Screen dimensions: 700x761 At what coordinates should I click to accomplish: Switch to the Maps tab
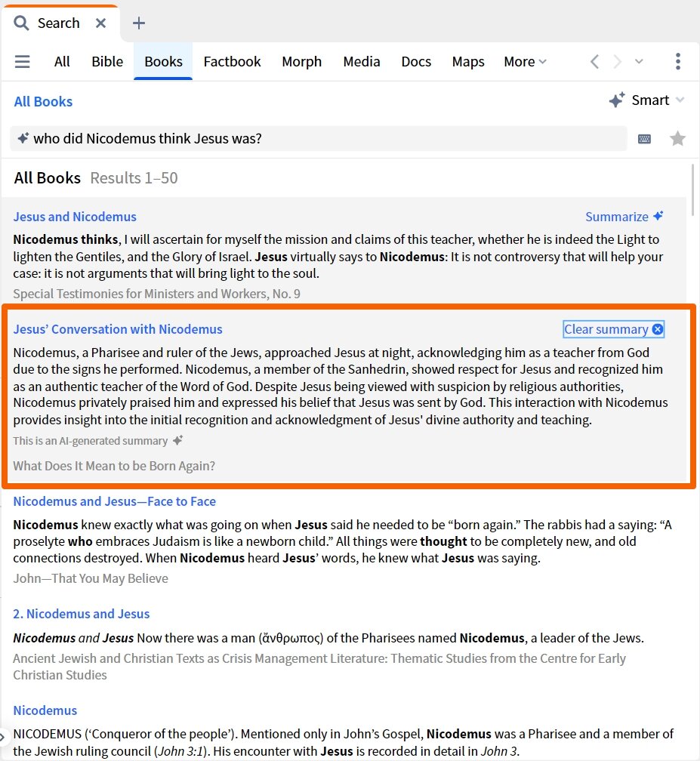(x=468, y=62)
